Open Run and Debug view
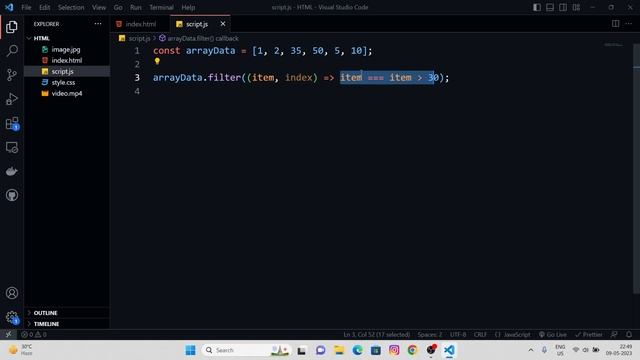Viewport: 640px width, 360px height. (12, 99)
